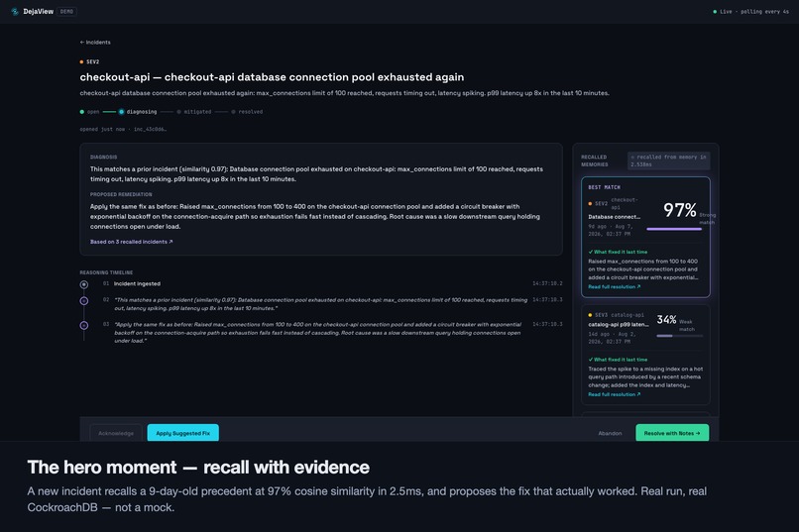The height and width of the screenshot is (532, 799).
Task: Click the checkmark beside first What fixed it last time
Action: click(591, 252)
